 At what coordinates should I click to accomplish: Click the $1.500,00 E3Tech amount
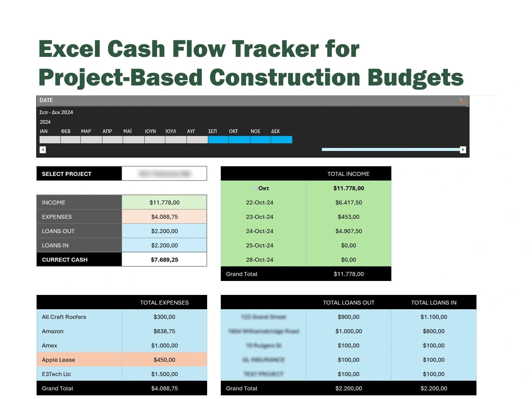164,374
